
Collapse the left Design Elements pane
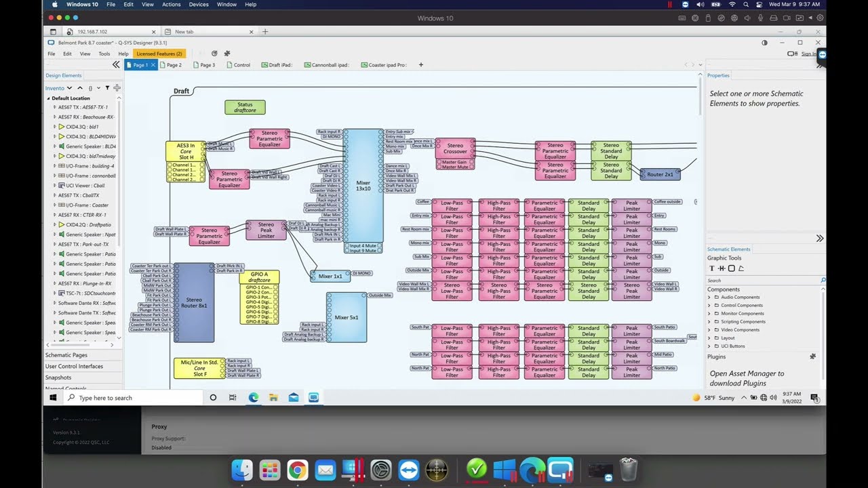pos(116,64)
